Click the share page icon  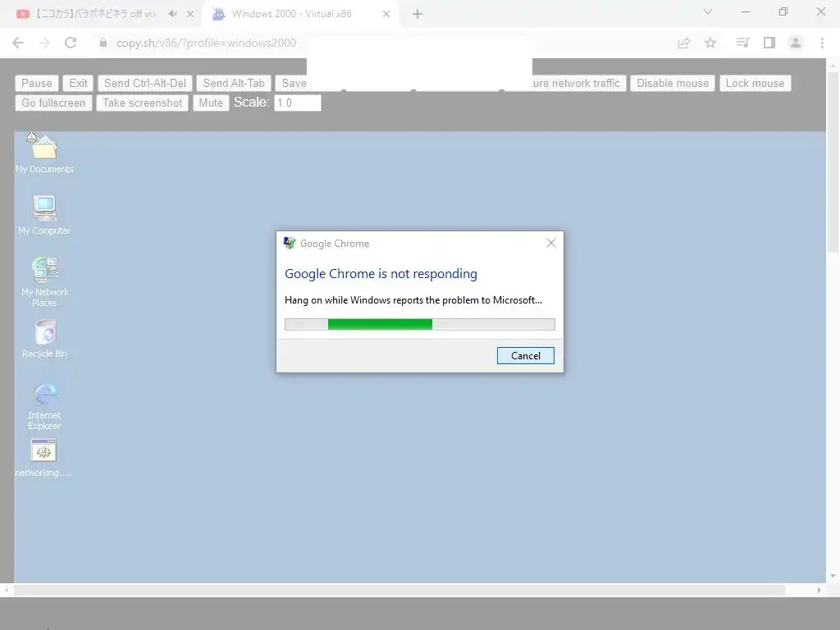(x=683, y=43)
